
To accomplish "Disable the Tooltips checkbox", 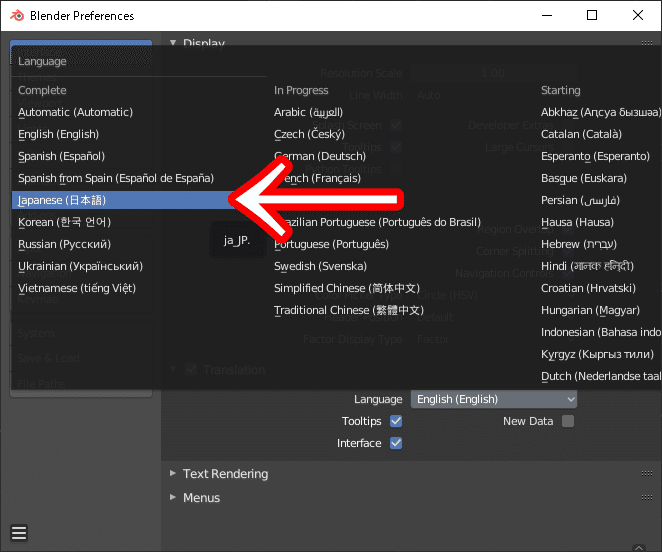I will click(396, 421).
